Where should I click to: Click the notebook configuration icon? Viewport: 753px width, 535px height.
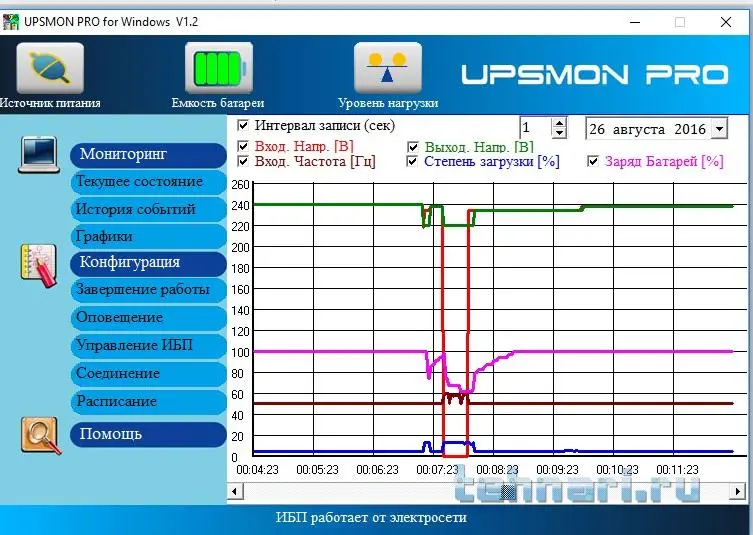point(39,266)
